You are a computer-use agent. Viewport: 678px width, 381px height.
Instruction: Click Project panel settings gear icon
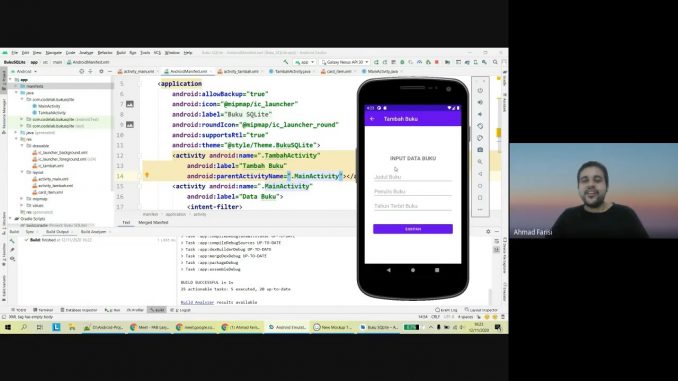pyautogui.click(x=101, y=71)
